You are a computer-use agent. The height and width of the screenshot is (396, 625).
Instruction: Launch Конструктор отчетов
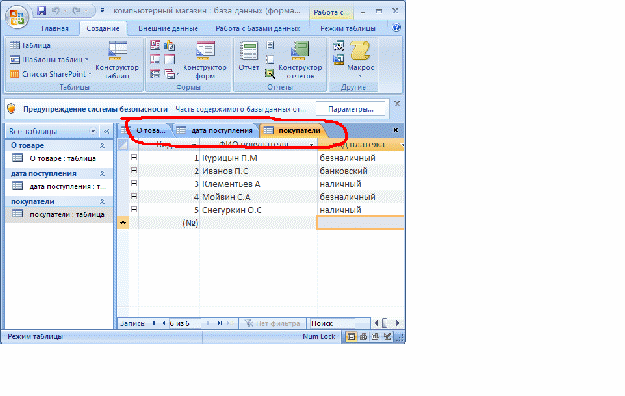coord(300,60)
